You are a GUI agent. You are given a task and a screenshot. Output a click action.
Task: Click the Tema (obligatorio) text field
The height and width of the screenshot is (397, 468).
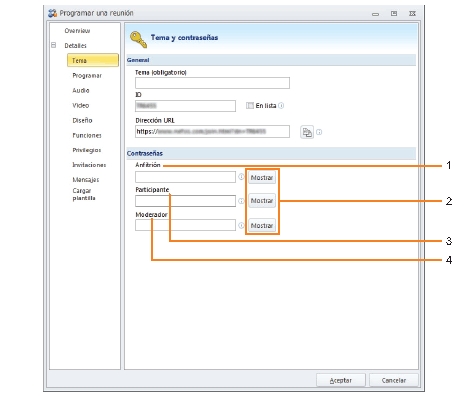point(212,83)
